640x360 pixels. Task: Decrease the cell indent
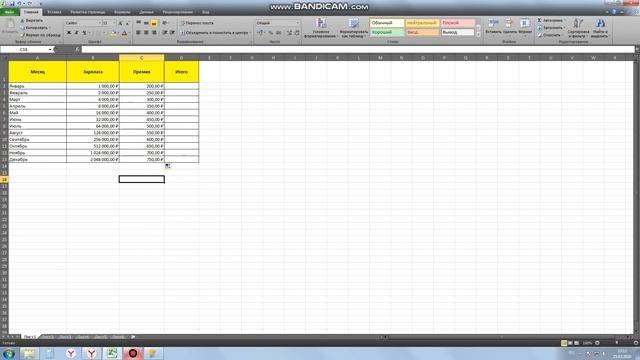(165, 32)
